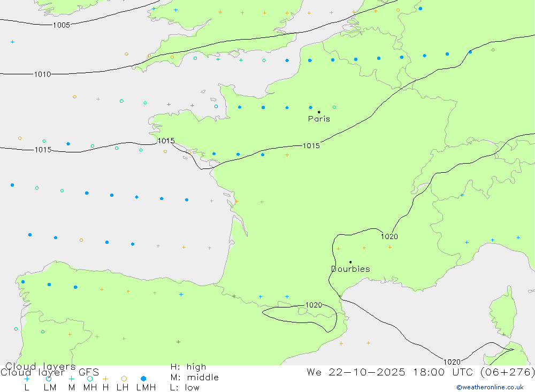This screenshot has width=535, height=392.
Task: Click the 'LM' legend caption
Action: 50,388
